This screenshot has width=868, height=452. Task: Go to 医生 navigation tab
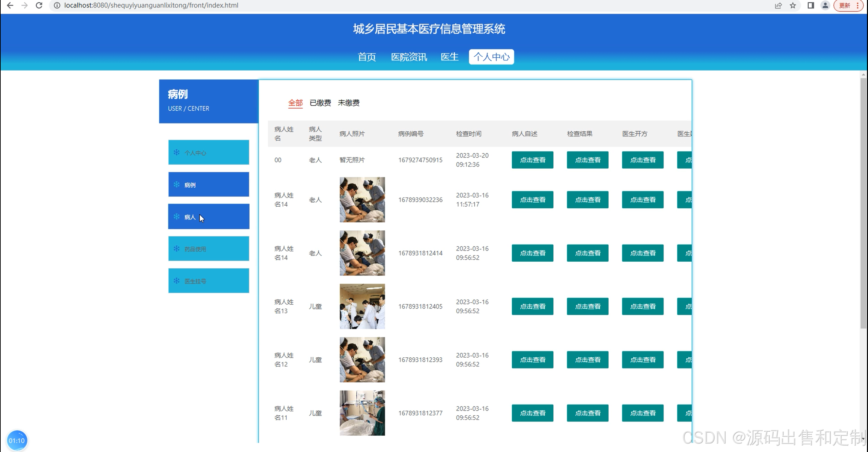tap(449, 57)
